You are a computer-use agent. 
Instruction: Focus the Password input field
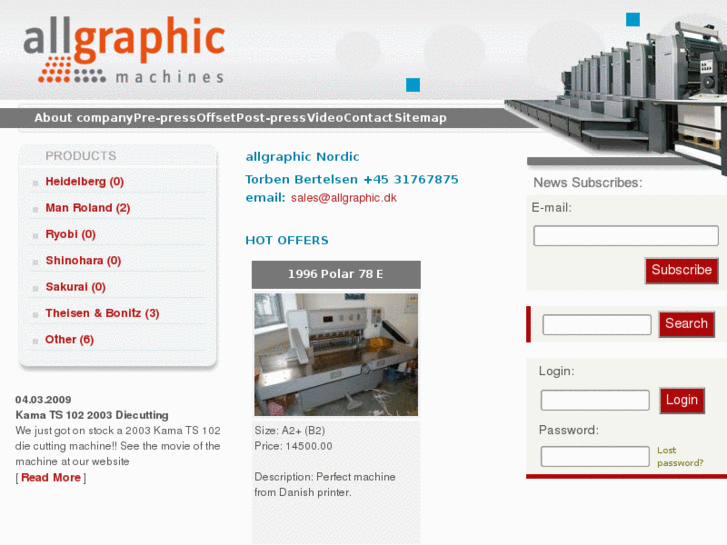click(x=595, y=456)
